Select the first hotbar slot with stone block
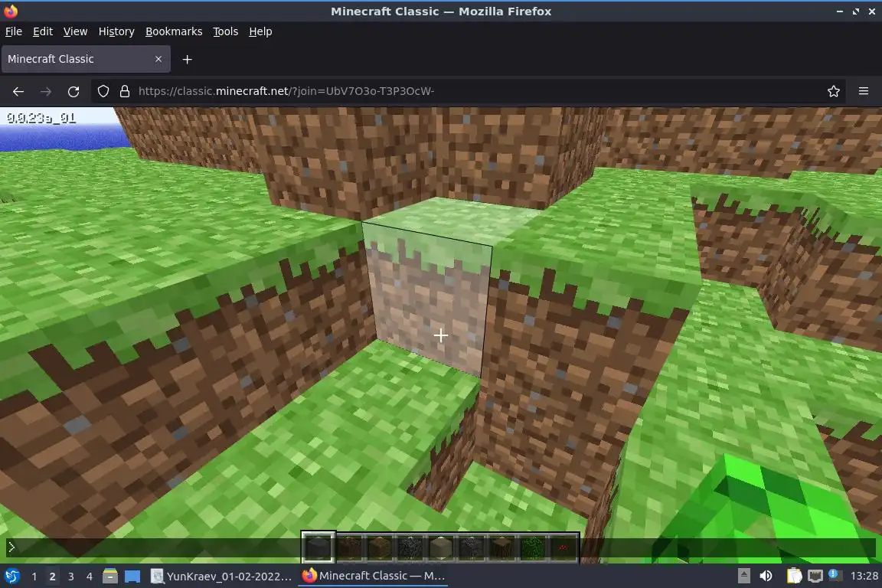Screen dimensions: 882x588 [x=318, y=547]
